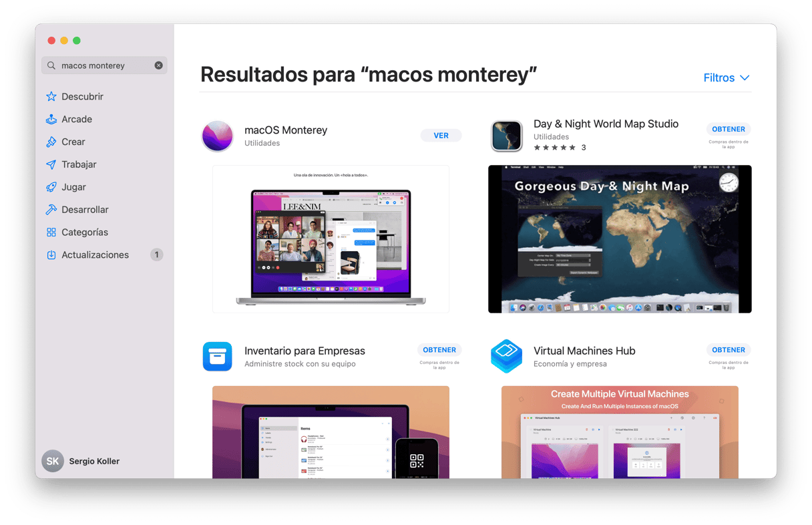Screen dimensions: 812x525
Task: Click inside the macos monterey search field
Action: [x=104, y=65]
